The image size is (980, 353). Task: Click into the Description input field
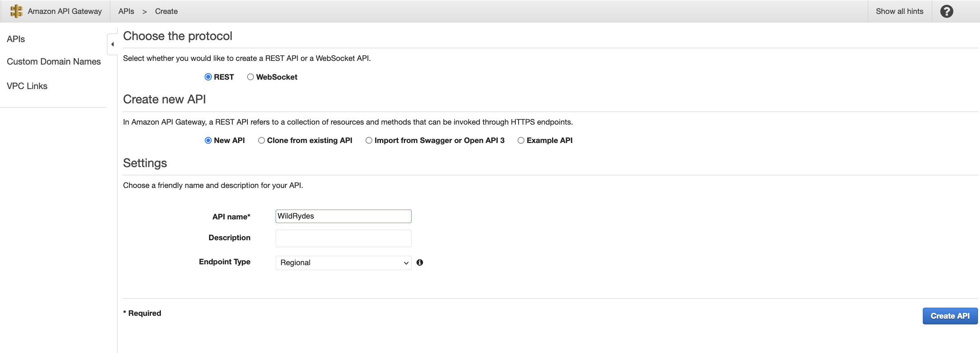point(343,238)
